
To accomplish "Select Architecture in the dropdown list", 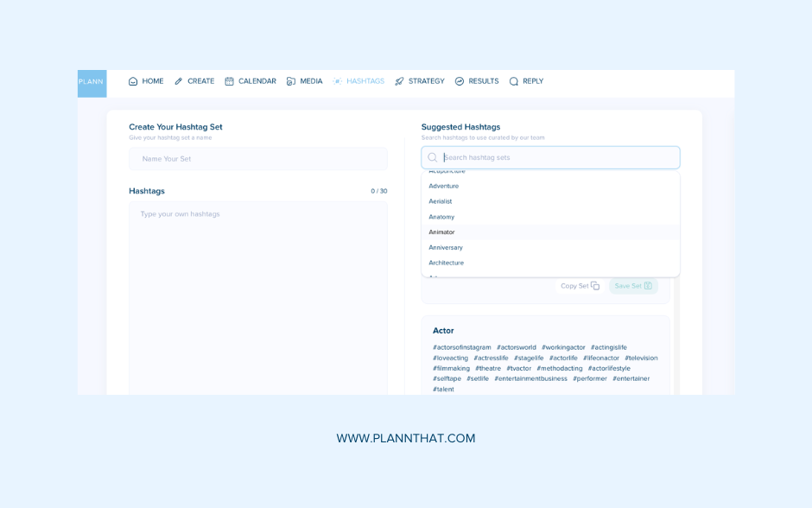I will pyautogui.click(x=550, y=263).
